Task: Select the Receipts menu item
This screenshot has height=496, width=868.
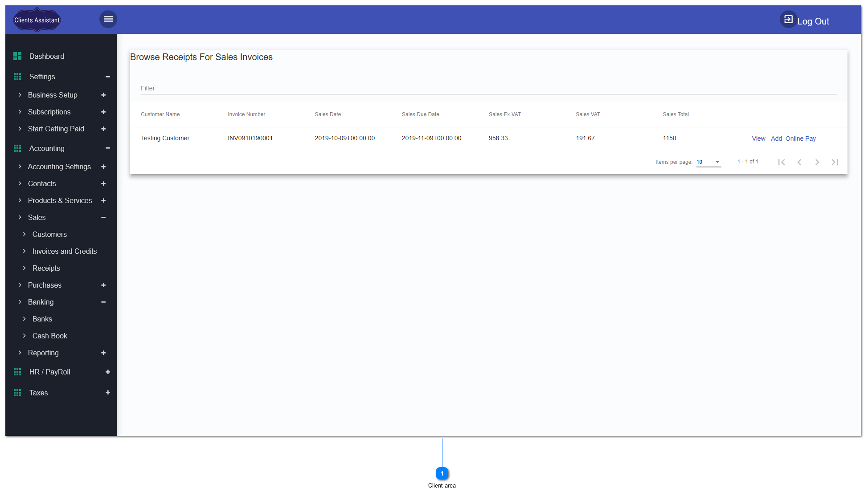Action: pyautogui.click(x=46, y=268)
